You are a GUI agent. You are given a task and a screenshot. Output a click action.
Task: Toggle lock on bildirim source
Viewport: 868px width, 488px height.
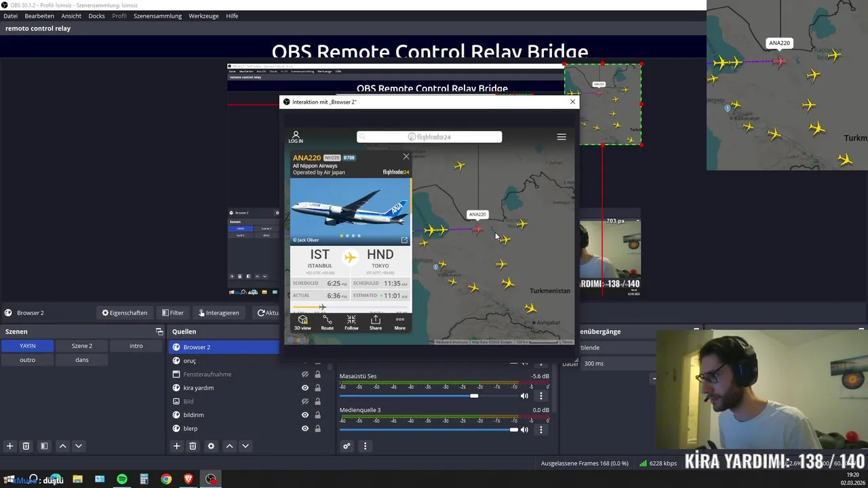[x=317, y=415]
